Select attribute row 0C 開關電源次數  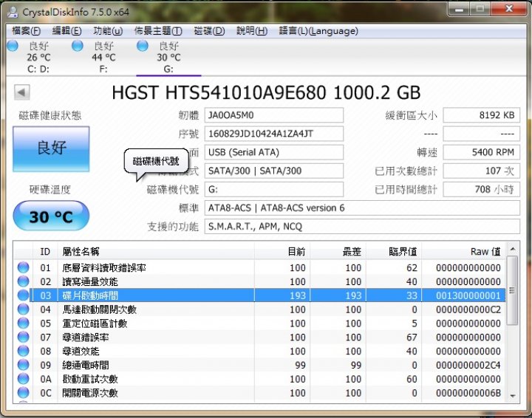[x=260, y=393]
